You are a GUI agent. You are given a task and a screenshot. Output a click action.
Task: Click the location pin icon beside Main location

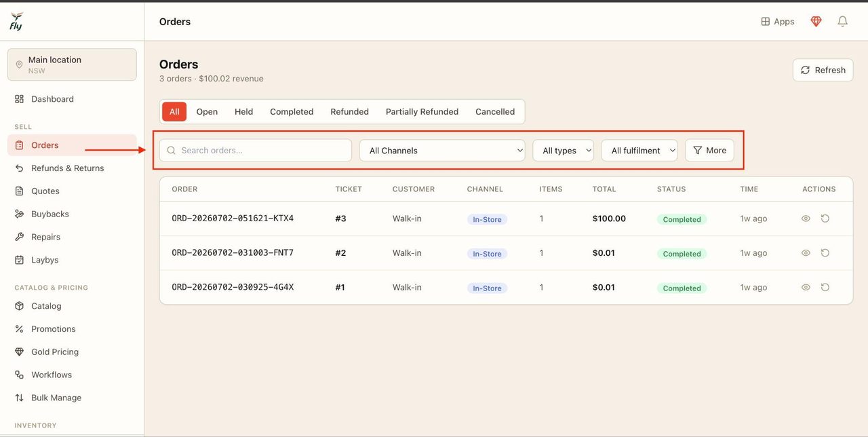point(19,65)
